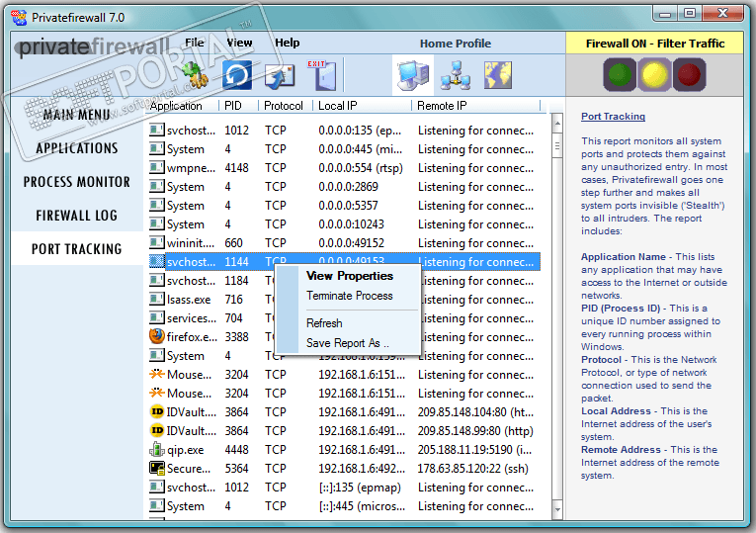Image resolution: width=756 pixels, height=533 pixels.
Task: Click the green Allow traffic light
Action: pos(620,75)
